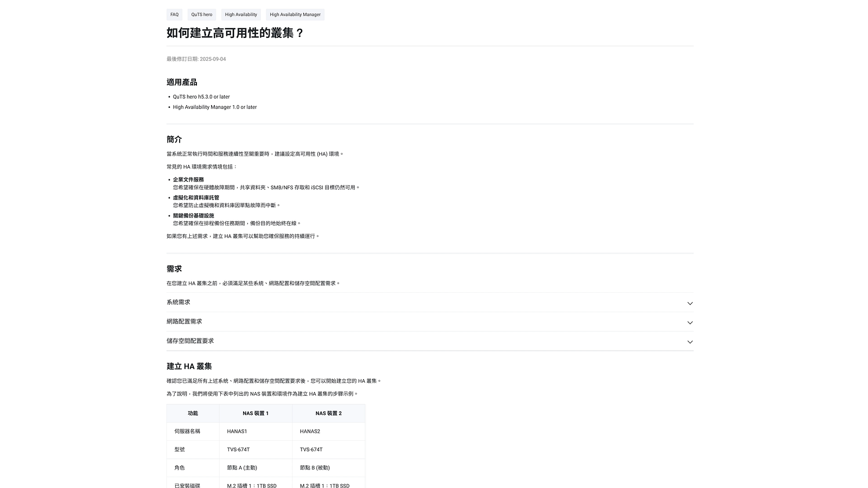The height and width of the screenshot is (488, 868).
Task: Expand the 網路配置需求 row label
Action: [x=184, y=322]
